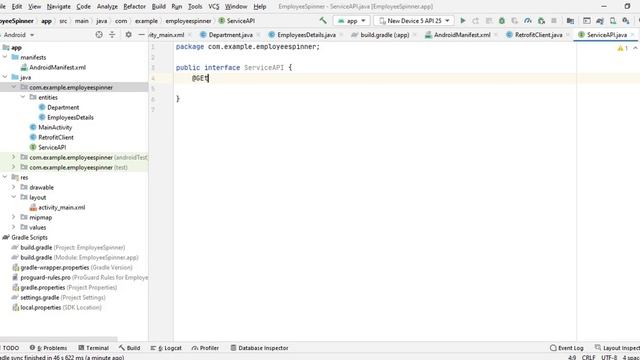Sync project with Gradle files icon
This screenshot has height=360, width=640.
(x=600, y=20)
